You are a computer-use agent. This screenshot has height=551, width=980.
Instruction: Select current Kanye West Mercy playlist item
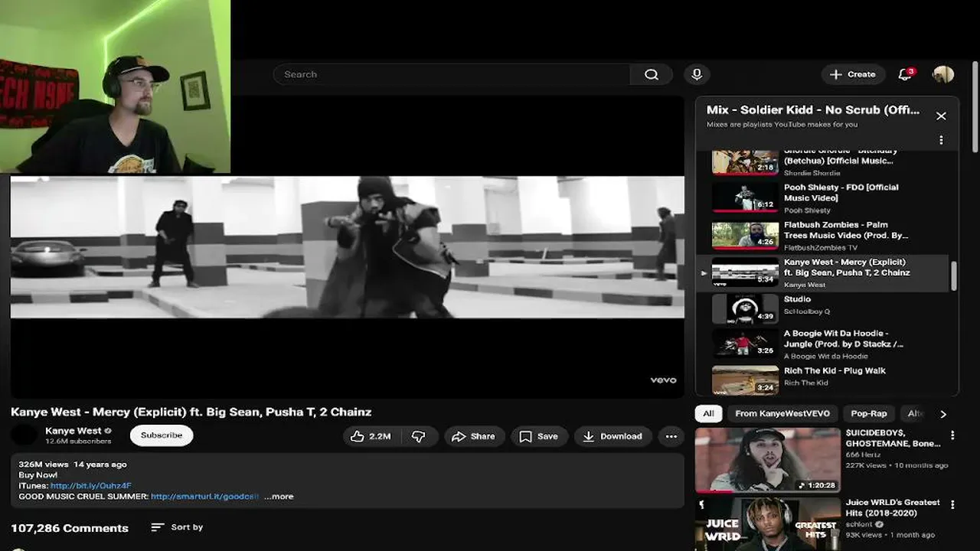click(822, 272)
